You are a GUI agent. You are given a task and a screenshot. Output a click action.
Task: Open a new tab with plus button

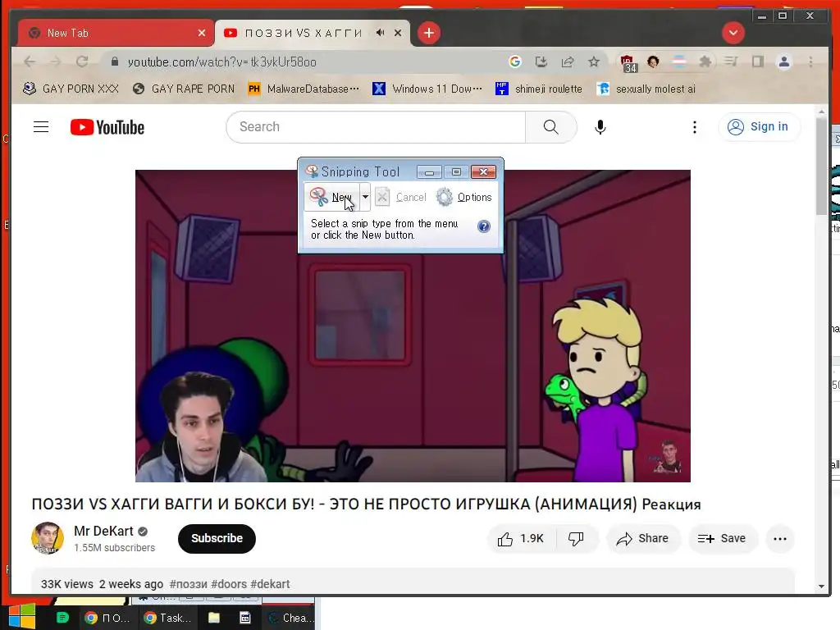click(428, 33)
